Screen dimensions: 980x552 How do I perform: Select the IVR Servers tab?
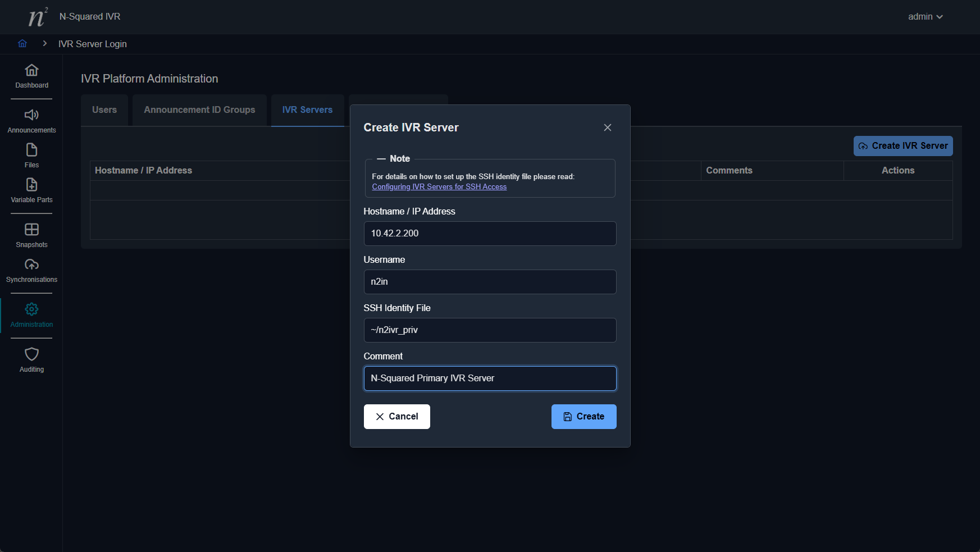pos(307,110)
